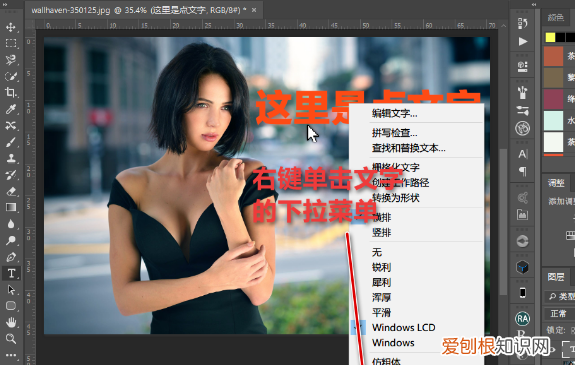This screenshot has height=365, width=575.
Task: Select the Pen tool
Action: pyautogui.click(x=11, y=257)
